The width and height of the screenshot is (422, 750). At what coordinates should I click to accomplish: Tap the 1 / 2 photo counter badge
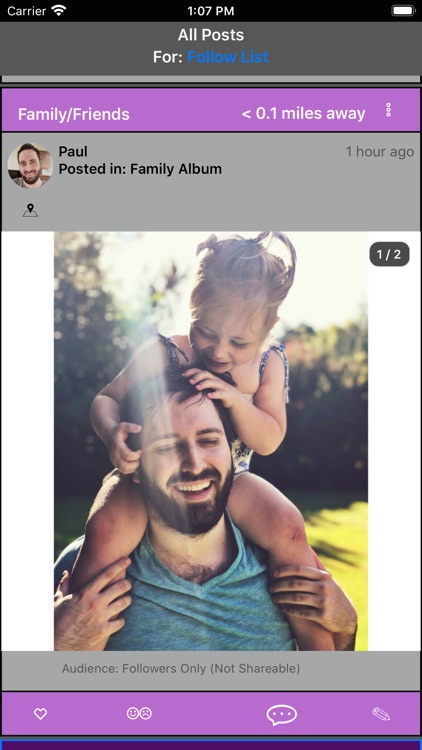[x=389, y=254]
